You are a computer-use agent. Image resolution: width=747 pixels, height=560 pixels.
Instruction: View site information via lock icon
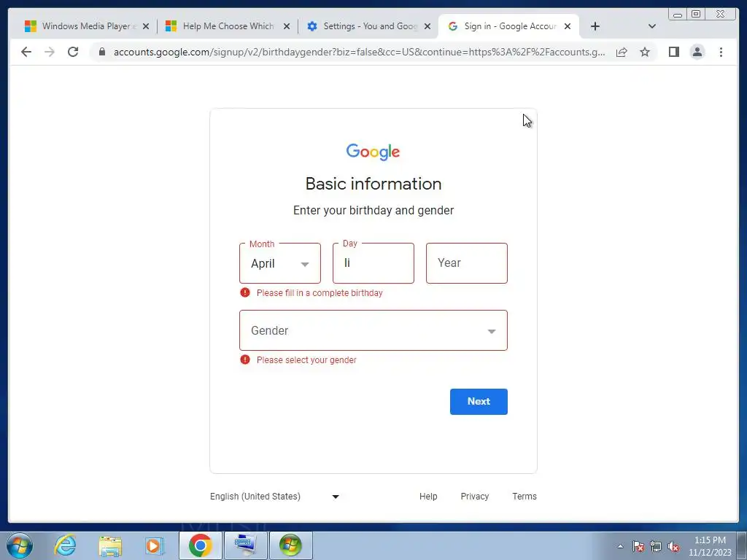click(x=102, y=52)
